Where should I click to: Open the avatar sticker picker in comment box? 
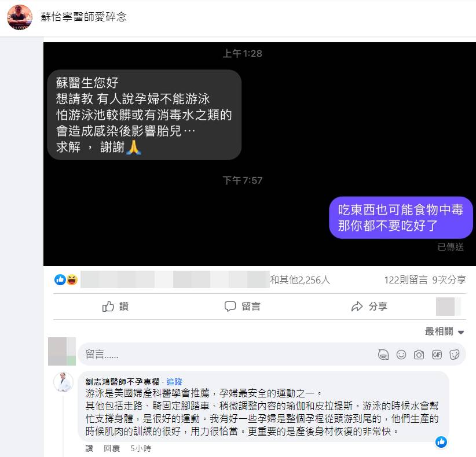coord(383,355)
